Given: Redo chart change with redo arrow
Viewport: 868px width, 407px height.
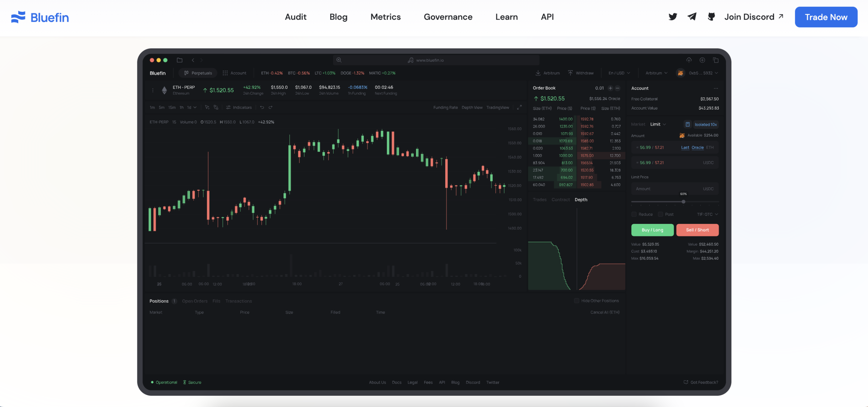Looking at the screenshot, I should pos(271,108).
